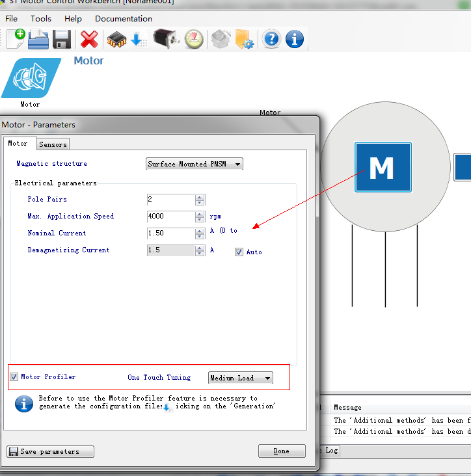The height and width of the screenshot is (476, 471).
Task: Create a new project with the toolbar icon
Action: pyautogui.click(x=16, y=38)
